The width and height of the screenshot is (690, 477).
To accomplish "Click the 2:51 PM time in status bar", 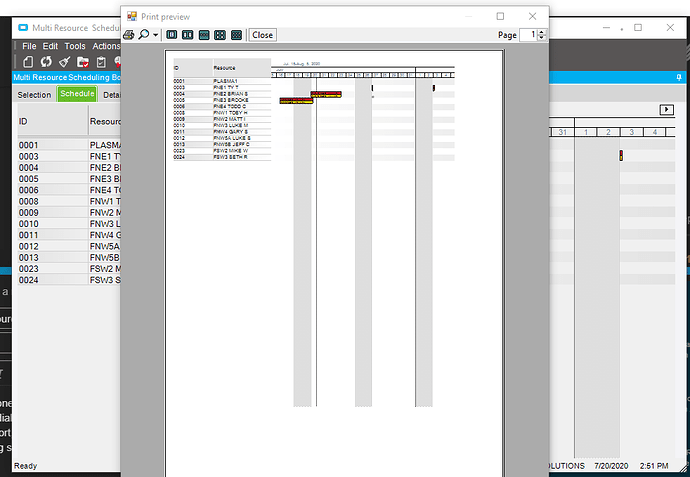I will (x=654, y=466).
